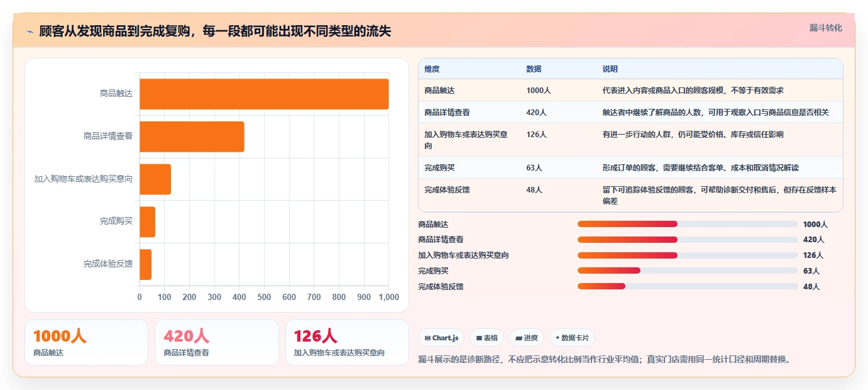Click the 加入购物车 chart bar
Viewport: 868px width, 390px height.
155,179
